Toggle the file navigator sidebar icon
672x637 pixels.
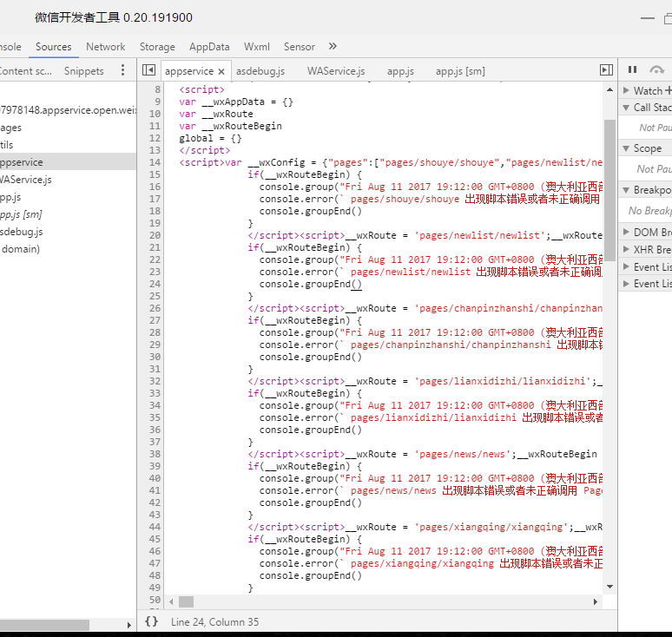(148, 69)
